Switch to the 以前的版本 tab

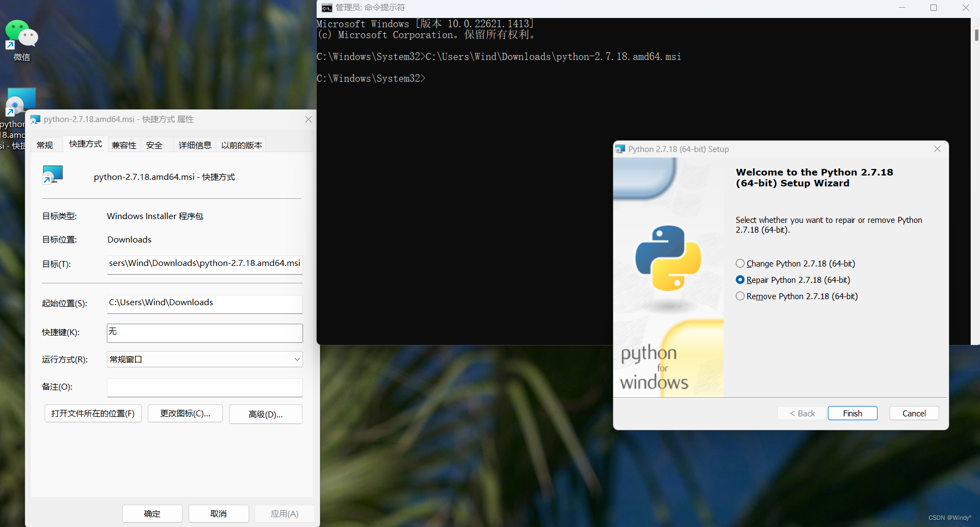click(x=241, y=145)
